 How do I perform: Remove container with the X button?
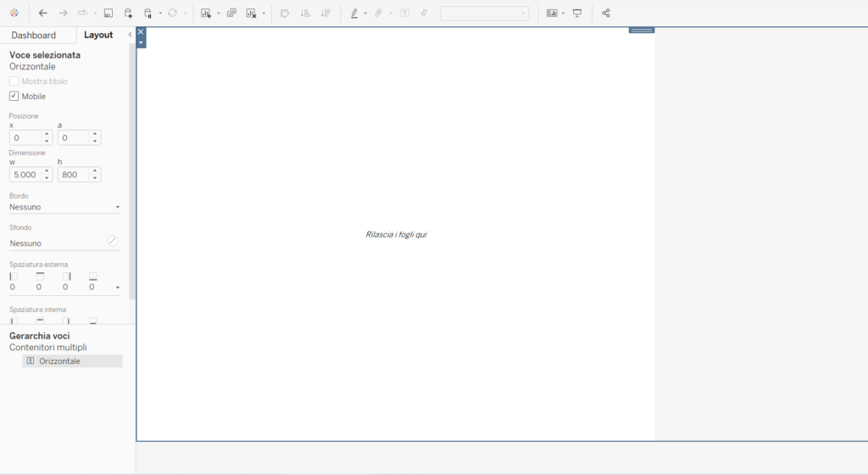(141, 32)
